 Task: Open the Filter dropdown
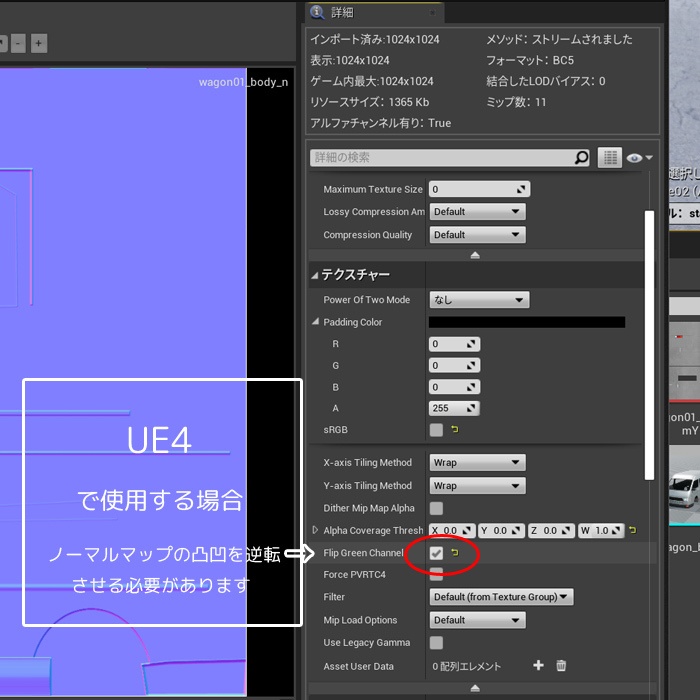501,597
